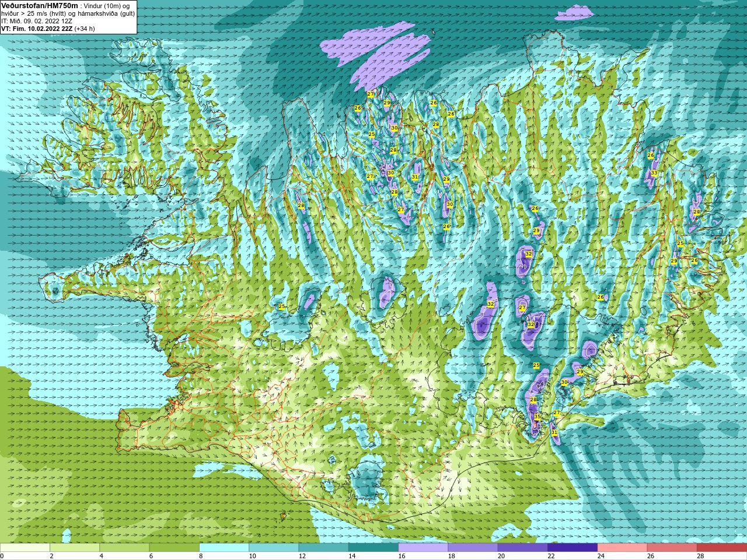Viewport: 747px width, 560px height.
Task: Click the dark green 6–8 legend swatch
Action: click(174, 548)
